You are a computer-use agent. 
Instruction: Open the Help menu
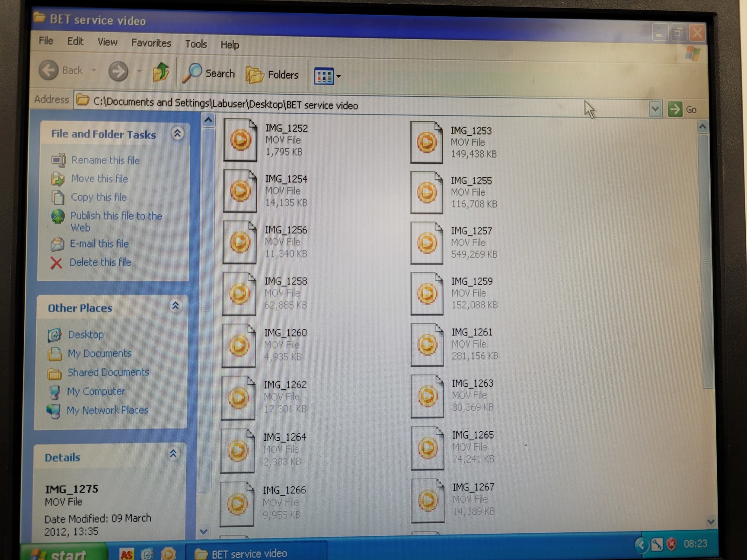(x=230, y=45)
